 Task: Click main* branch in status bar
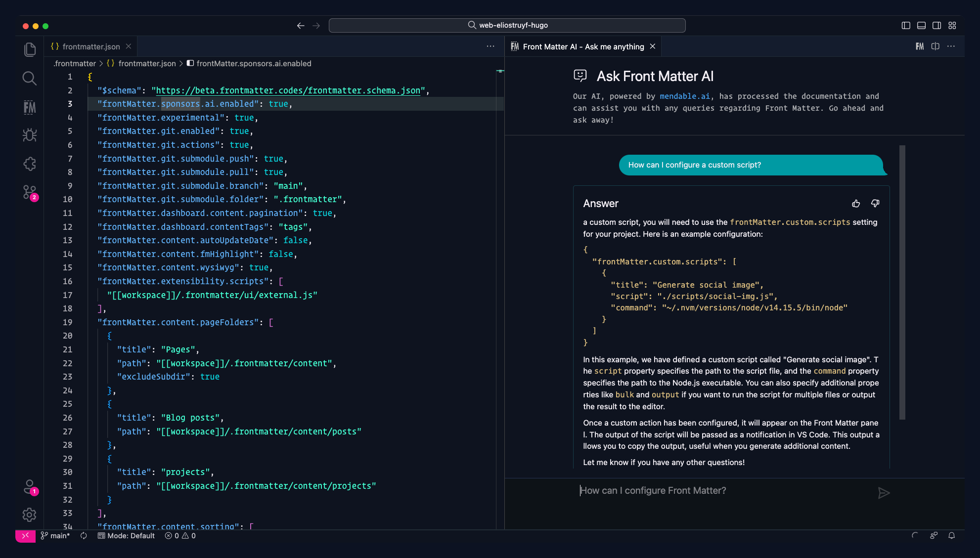click(x=55, y=536)
